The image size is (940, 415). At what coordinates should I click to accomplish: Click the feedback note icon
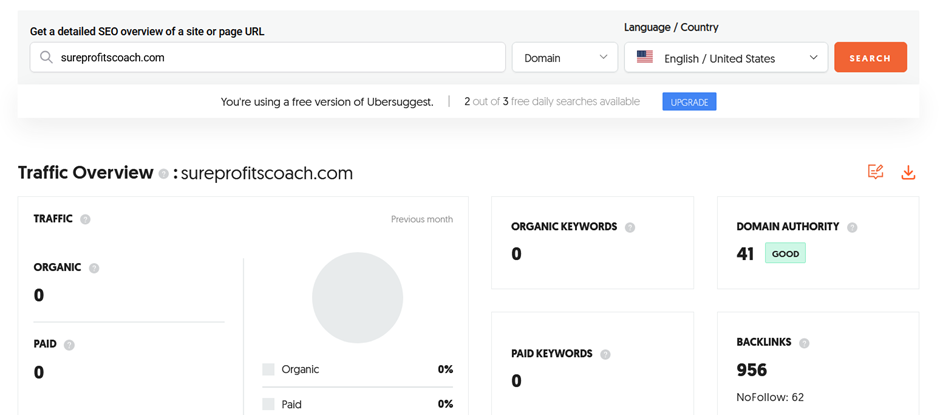click(x=875, y=173)
